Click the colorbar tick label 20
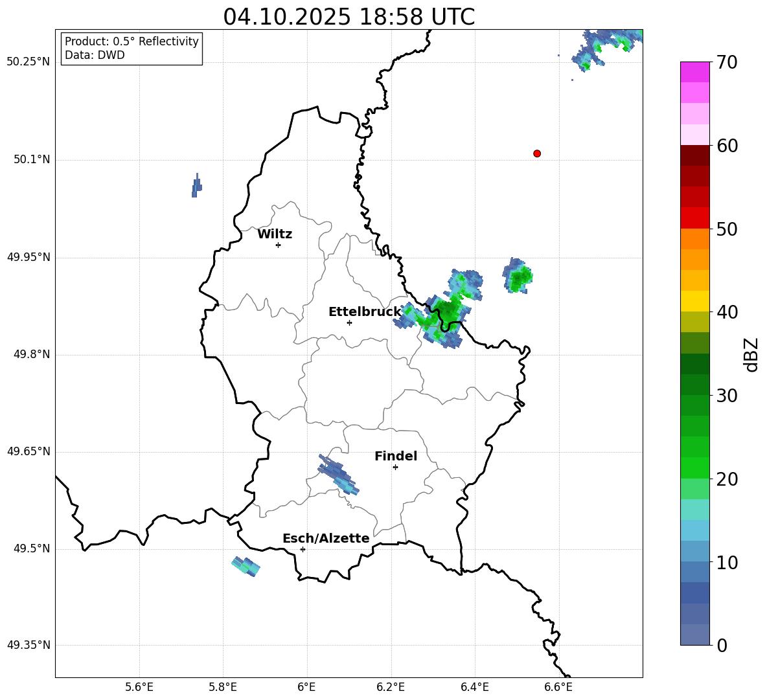767x700 pixels. pos(727,479)
